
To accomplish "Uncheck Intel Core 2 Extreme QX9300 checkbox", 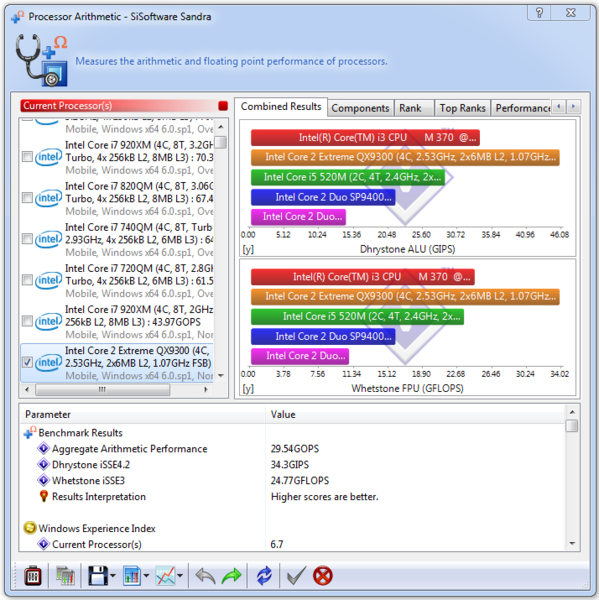I will 27,362.
